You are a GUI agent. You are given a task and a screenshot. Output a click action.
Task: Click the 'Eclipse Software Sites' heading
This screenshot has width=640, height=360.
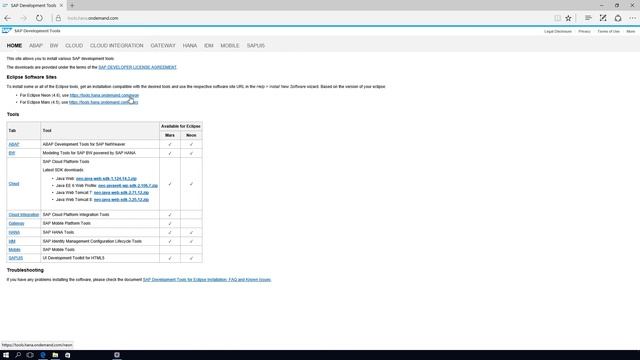[x=31, y=77]
